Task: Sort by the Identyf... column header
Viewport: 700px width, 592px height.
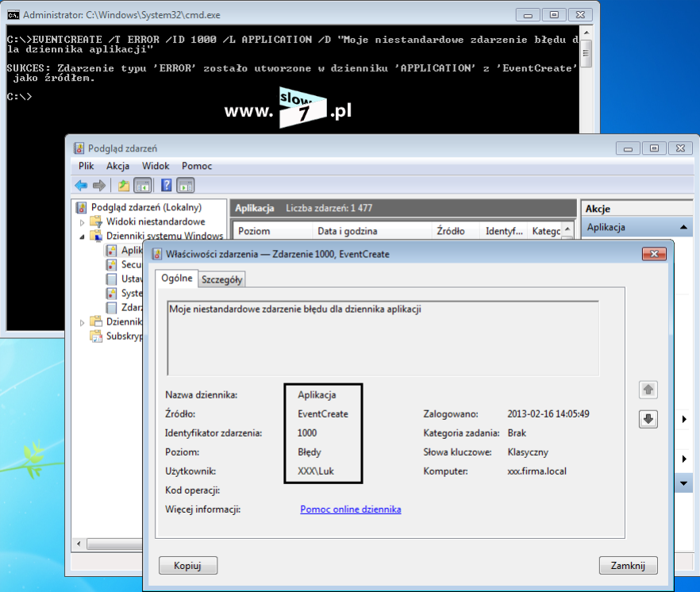Action: coord(503,231)
